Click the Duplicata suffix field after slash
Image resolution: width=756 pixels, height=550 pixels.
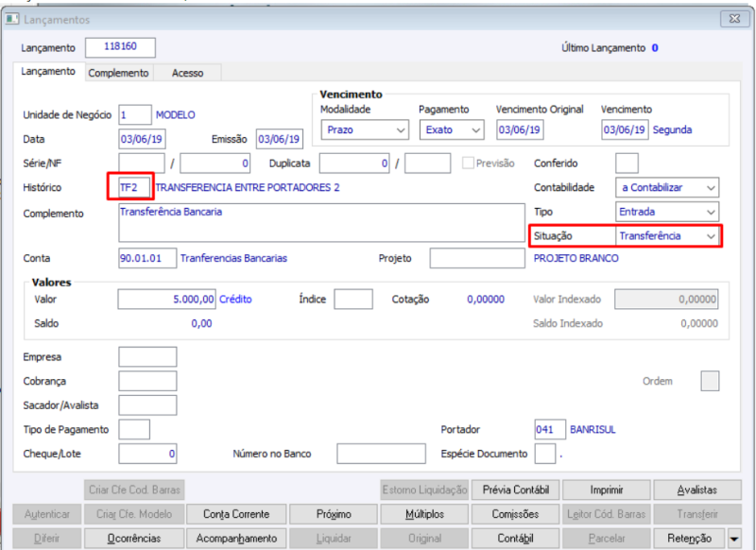pyautogui.click(x=428, y=163)
